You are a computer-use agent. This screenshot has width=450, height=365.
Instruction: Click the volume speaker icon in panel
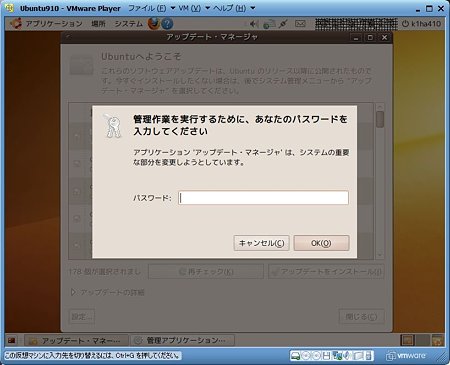[x=254, y=24]
